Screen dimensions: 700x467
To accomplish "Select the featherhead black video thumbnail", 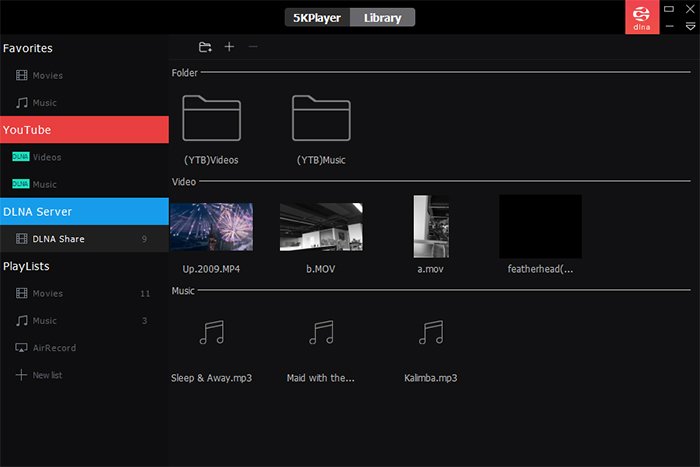I will [540, 226].
